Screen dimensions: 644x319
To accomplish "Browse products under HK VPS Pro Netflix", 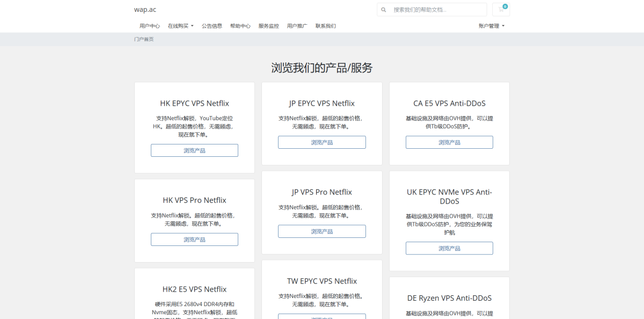I will click(x=194, y=240).
